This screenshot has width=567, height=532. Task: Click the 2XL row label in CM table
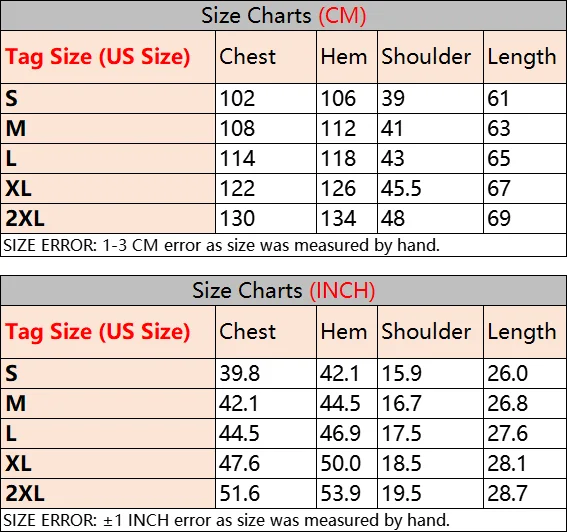(25, 218)
